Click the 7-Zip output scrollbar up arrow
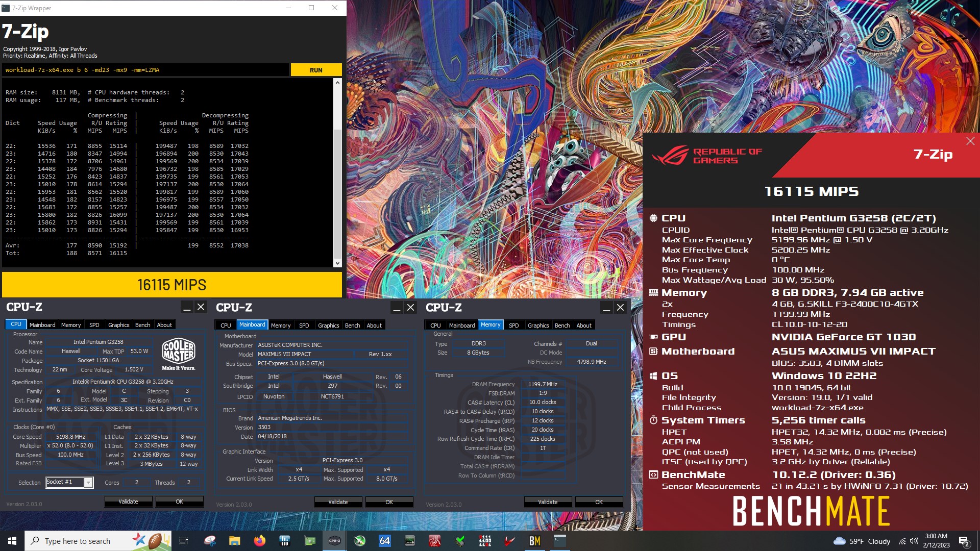 (x=337, y=82)
